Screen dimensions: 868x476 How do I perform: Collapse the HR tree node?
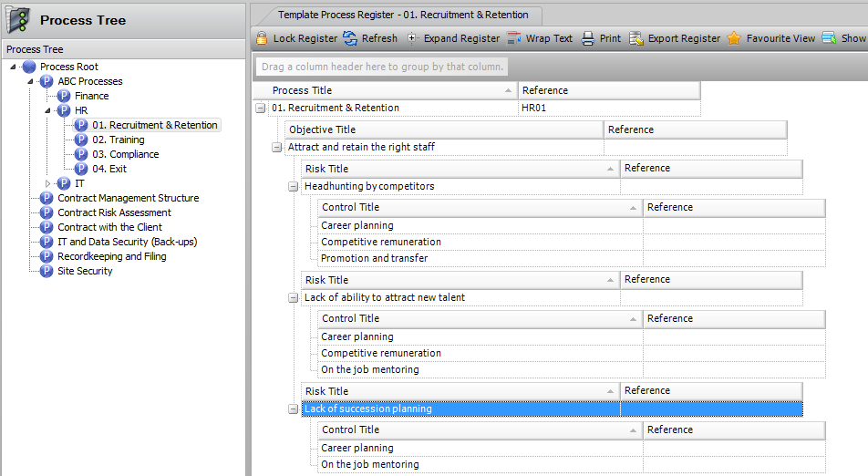tap(47, 110)
